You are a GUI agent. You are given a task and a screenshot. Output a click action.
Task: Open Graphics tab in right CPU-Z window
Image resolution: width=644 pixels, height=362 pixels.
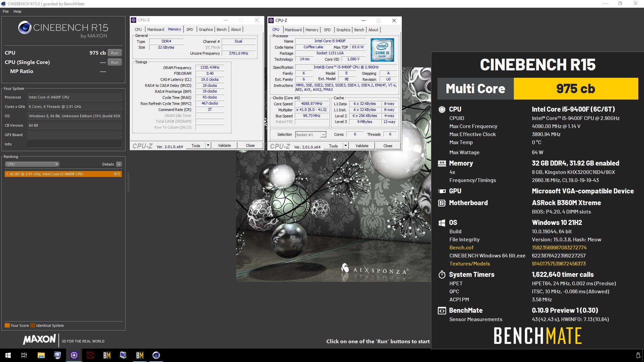pyautogui.click(x=343, y=30)
